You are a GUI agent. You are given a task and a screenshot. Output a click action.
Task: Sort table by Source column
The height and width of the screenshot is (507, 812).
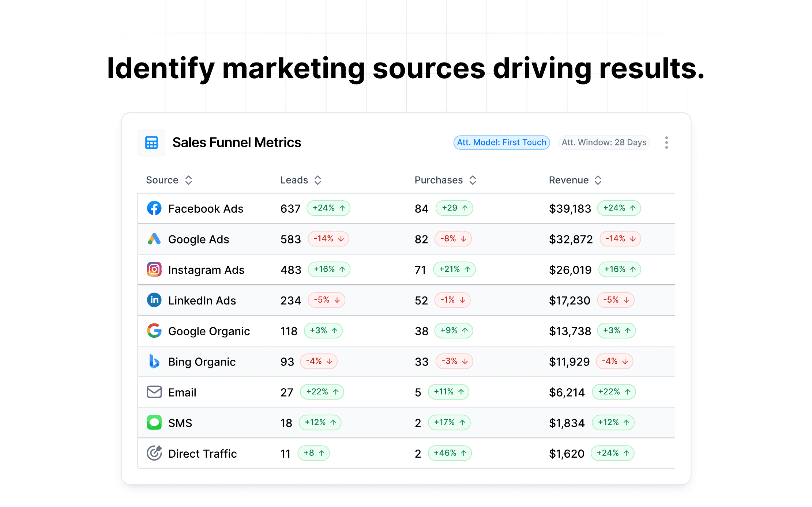[x=188, y=180]
